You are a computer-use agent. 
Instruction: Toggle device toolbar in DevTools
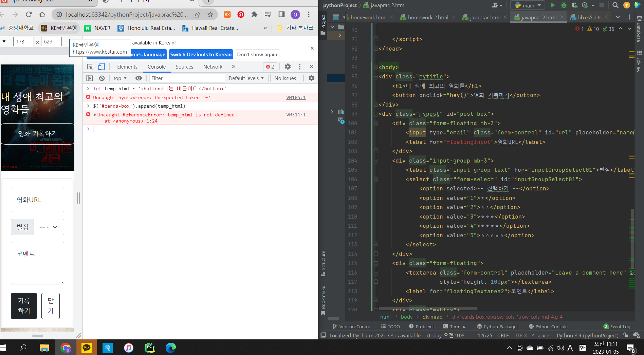[x=101, y=67]
